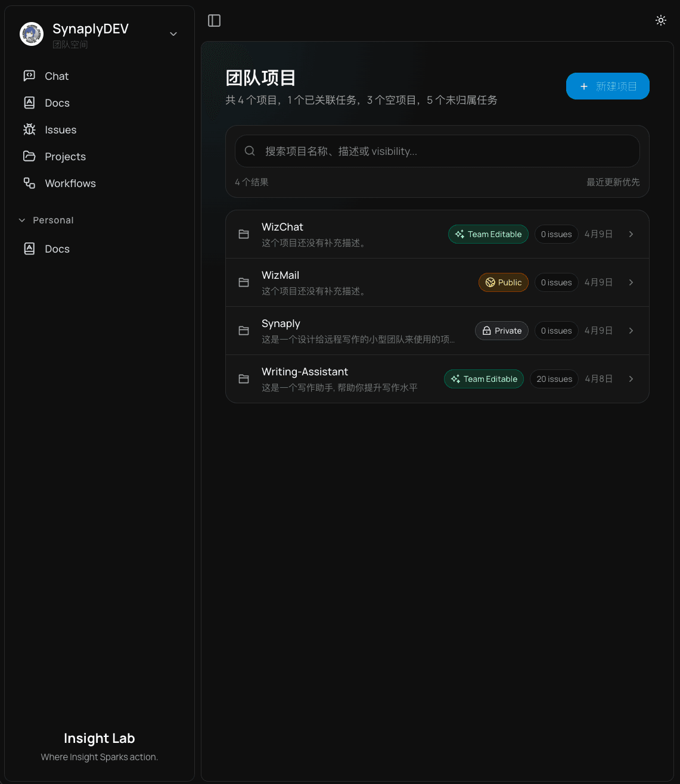Select Projects in the sidebar navigation

[x=66, y=156]
